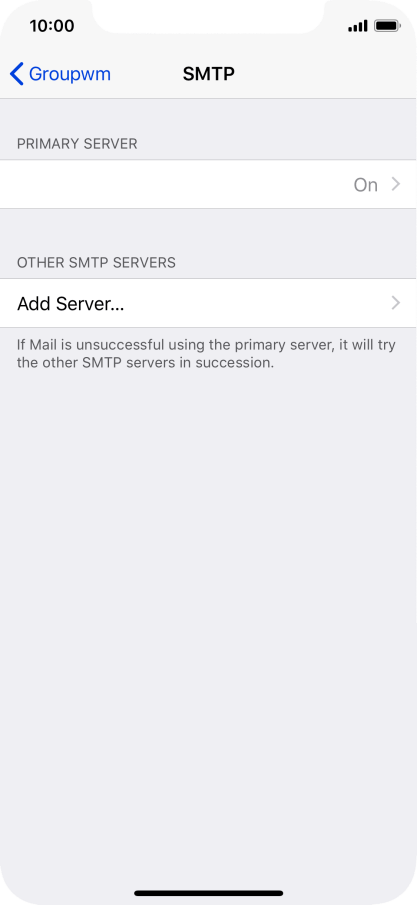Tap the SMTP title in navigation bar
The image size is (417, 905).
coord(208,74)
